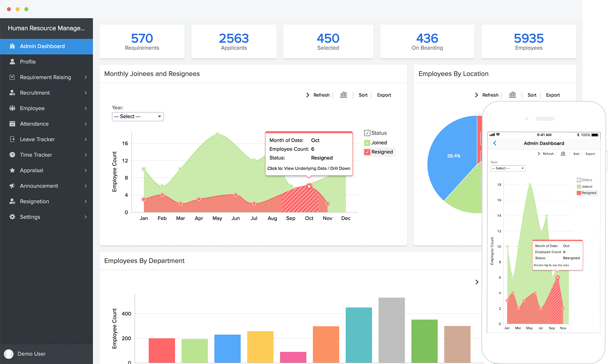Open the Settings gear icon

(x=12, y=217)
